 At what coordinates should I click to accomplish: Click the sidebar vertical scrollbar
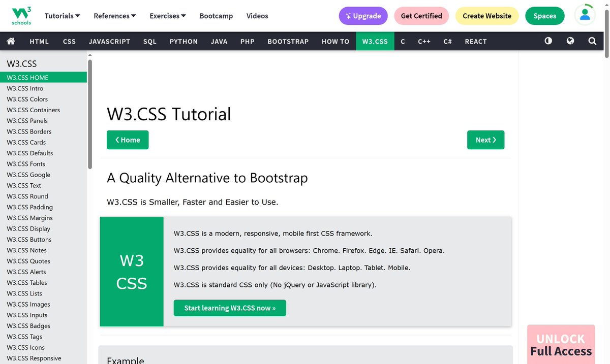[x=90, y=114]
